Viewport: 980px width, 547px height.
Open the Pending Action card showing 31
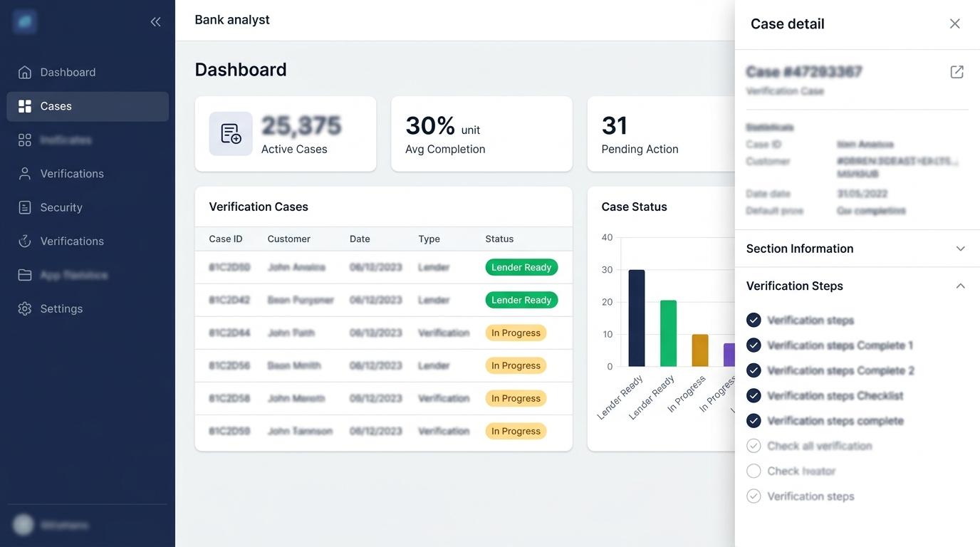(x=661, y=134)
